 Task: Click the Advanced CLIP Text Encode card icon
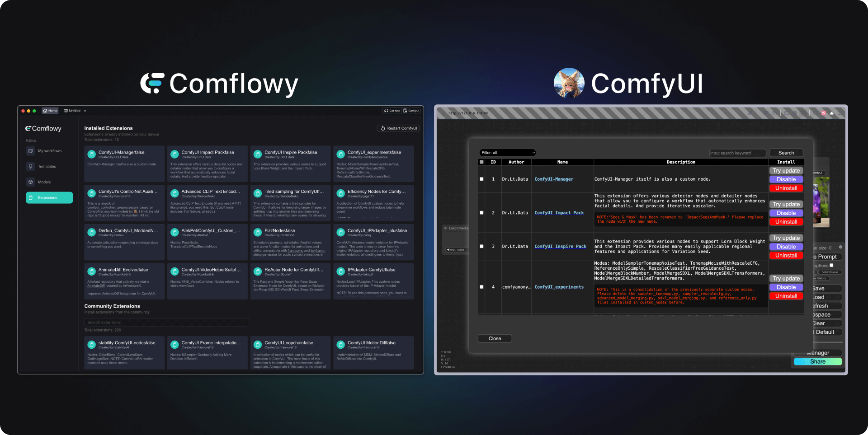175,193
